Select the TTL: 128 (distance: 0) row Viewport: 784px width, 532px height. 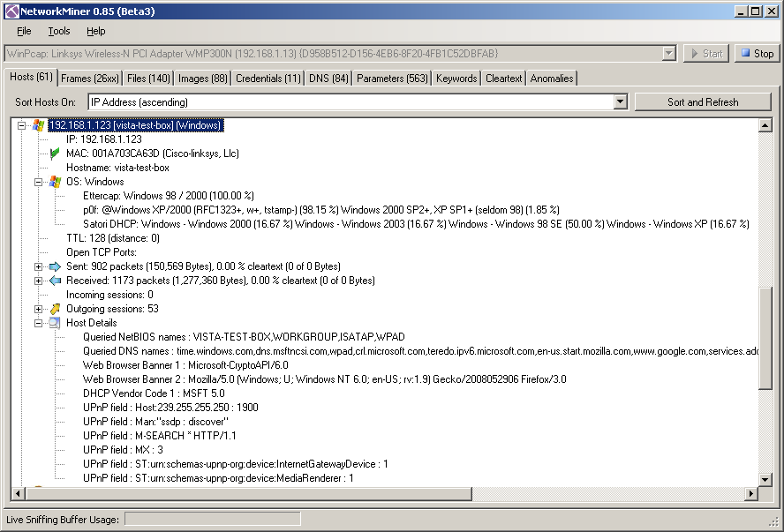point(113,238)
